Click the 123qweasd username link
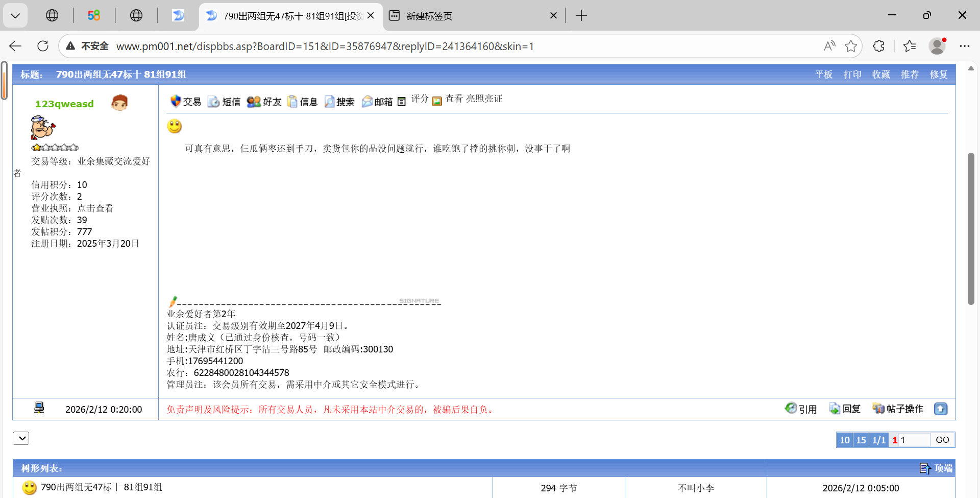Viewport: 980px width, 498px height. [64, 104]
